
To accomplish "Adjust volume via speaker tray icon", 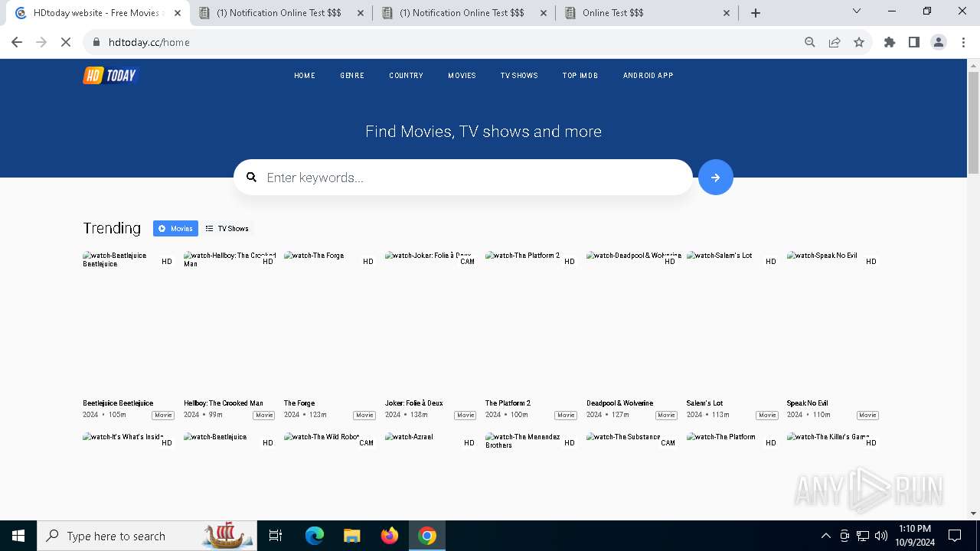I will (881, 536).
